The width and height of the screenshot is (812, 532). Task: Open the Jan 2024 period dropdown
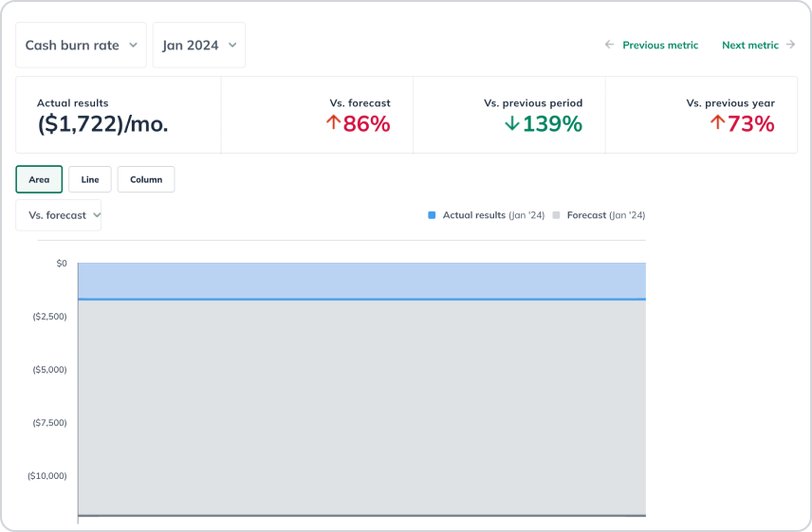click(198, 46)
